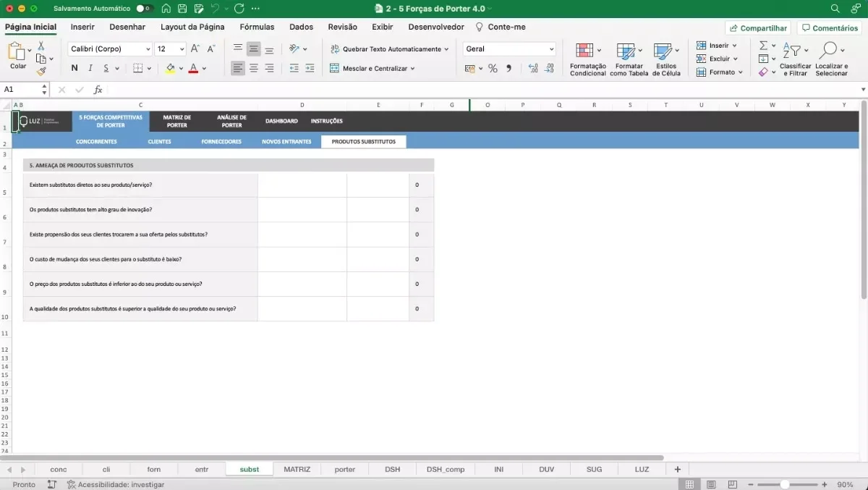This screenshot has height=490, width=868.
Task: Open the MATRIZ sheet tab
Action: click(x=297, y=469)
